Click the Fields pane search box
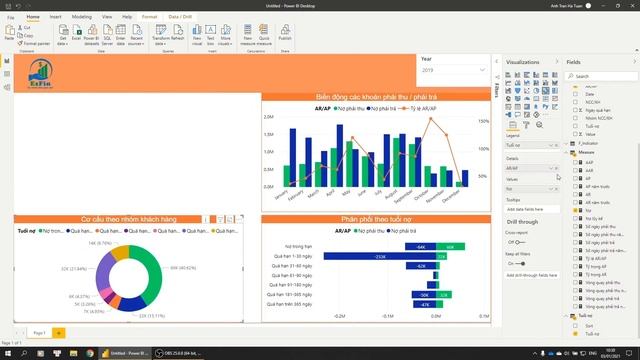The width and height of the screenshot is (640, 360). [x=601, y=76]
